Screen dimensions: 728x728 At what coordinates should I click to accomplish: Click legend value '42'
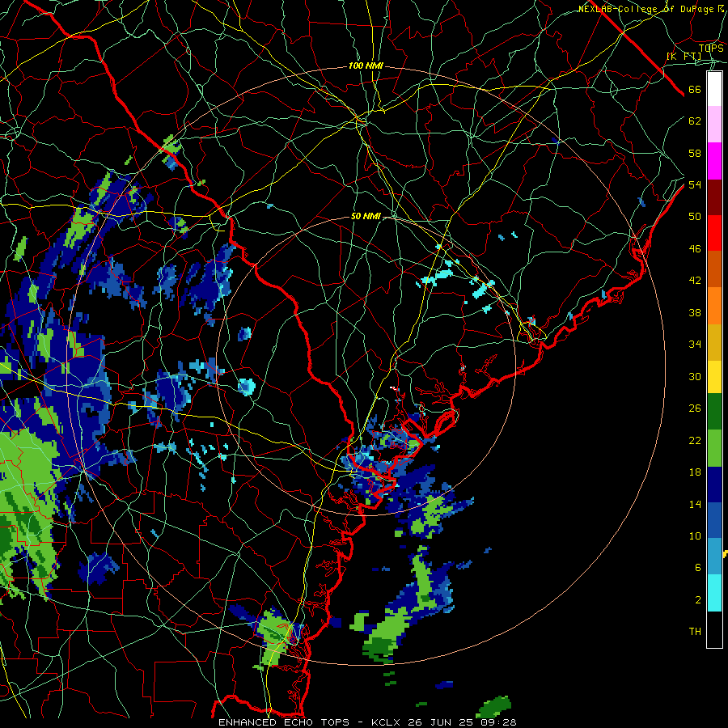[x=695, y=281]
